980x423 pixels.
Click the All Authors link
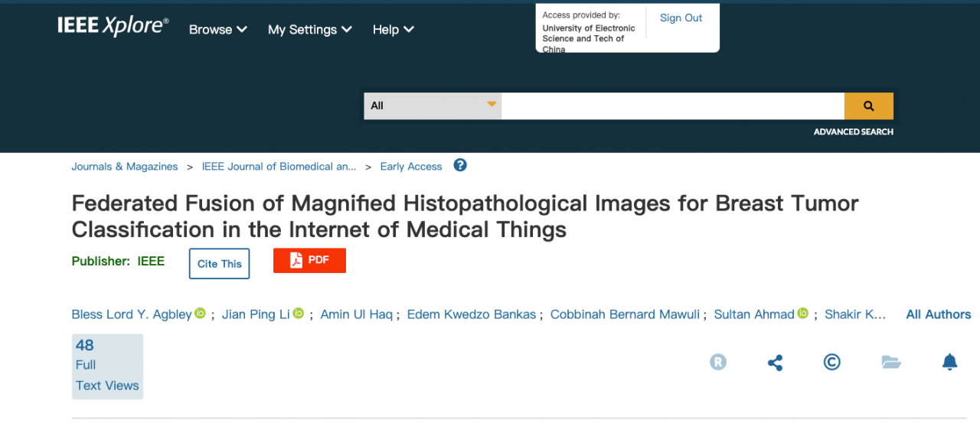(938, 314)
